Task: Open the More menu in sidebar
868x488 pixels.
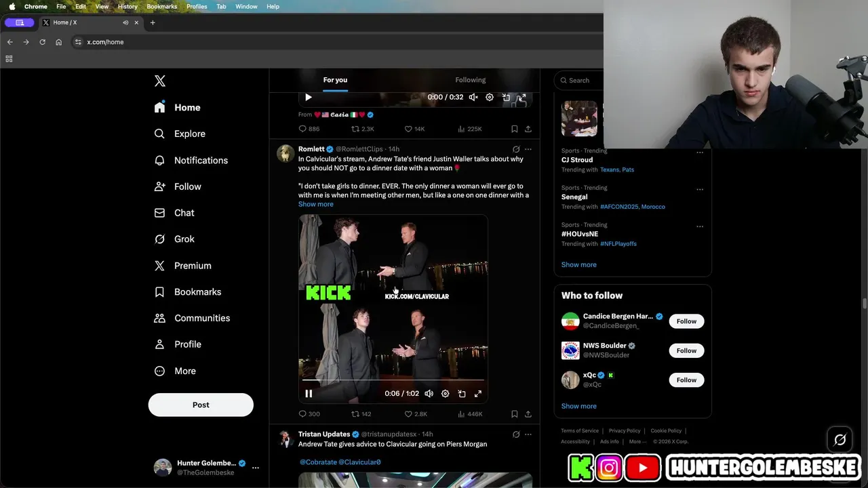Action: pyautogui.click(x=175, y=371)
